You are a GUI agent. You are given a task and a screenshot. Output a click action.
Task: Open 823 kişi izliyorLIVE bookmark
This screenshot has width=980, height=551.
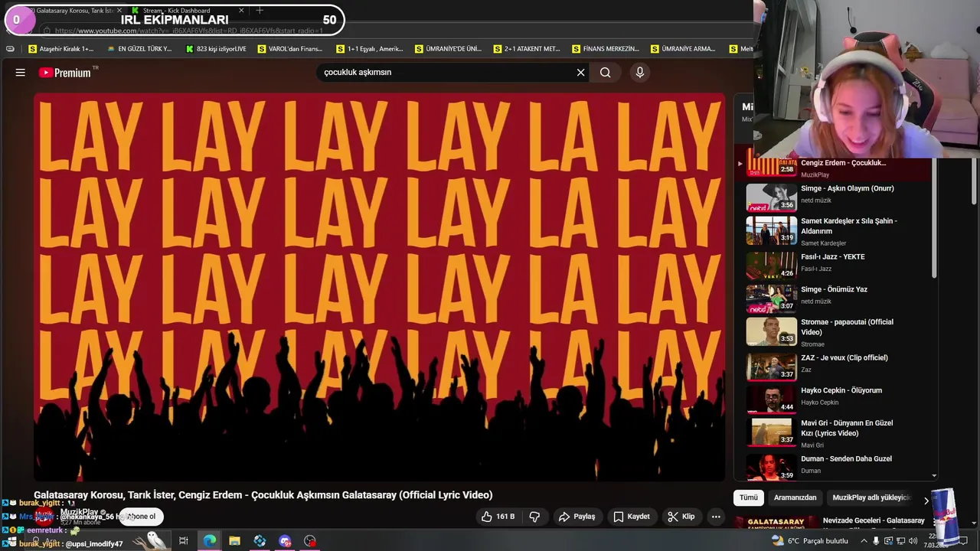pyautogui.click(x=216, y=49)
